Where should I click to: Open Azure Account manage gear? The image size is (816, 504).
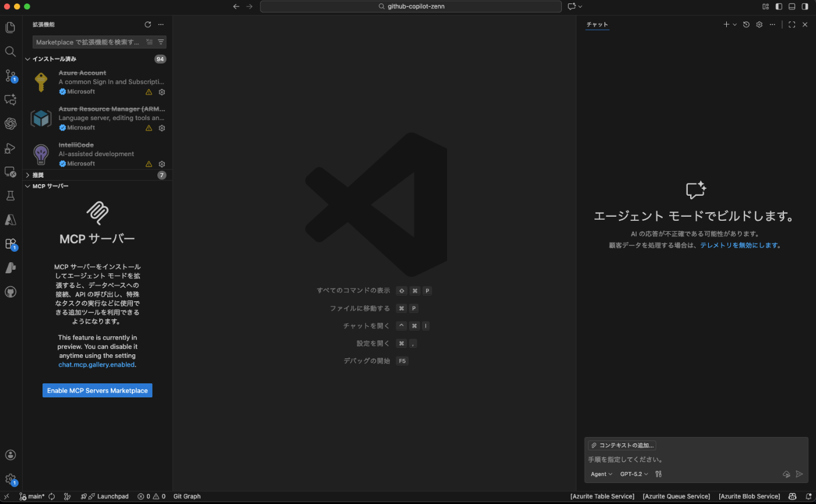click(162, 92)
